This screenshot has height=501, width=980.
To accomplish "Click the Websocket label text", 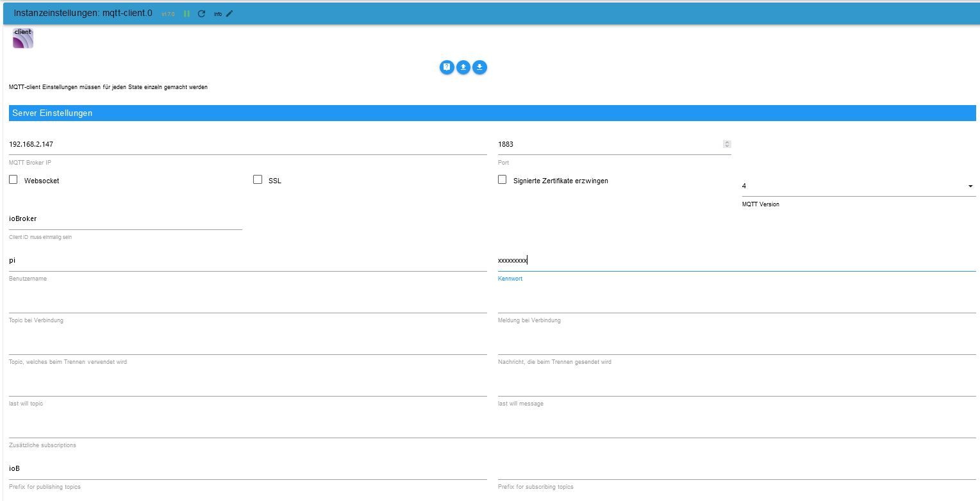I will [x=42, y=181].
